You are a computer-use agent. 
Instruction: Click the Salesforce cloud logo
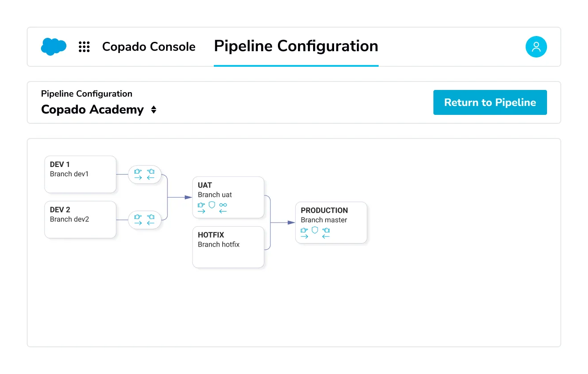pyautogui.click(x=53, y=46)
